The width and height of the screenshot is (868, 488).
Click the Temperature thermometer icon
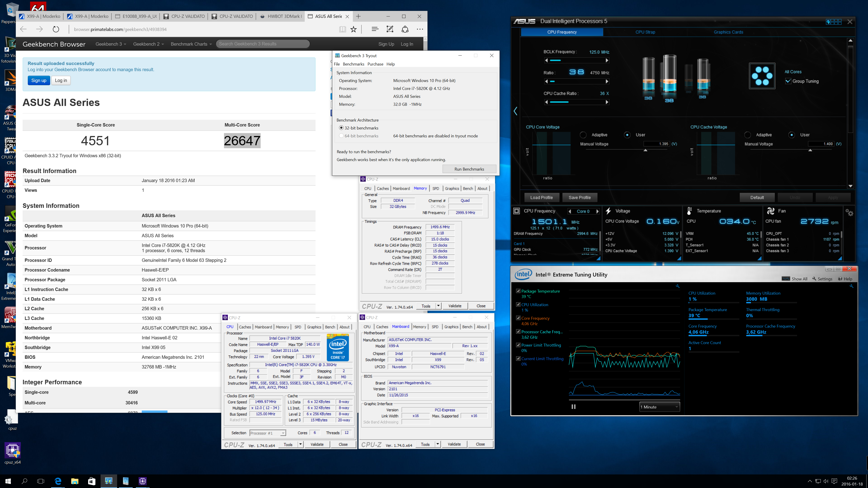tap(689, 211)
